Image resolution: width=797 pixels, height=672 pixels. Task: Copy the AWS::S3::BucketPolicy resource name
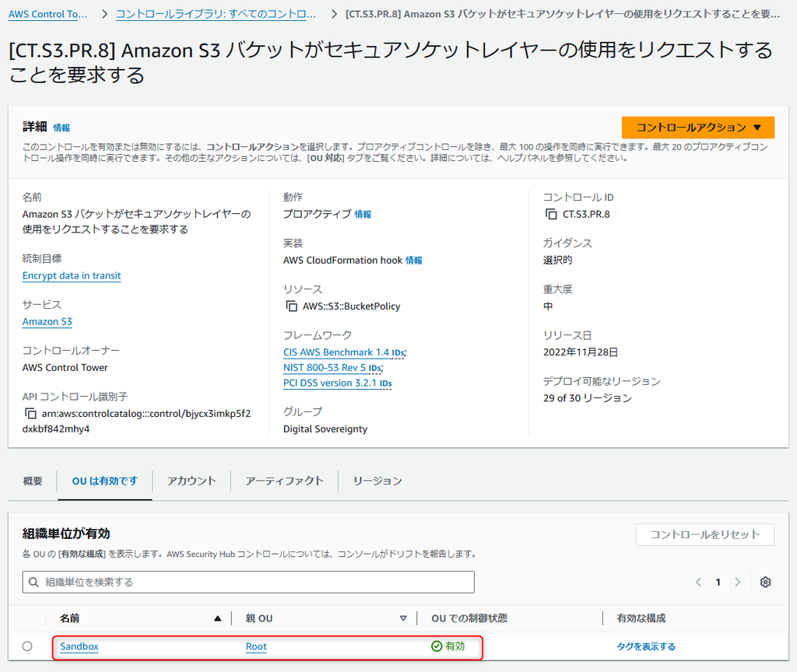point(291,306)
